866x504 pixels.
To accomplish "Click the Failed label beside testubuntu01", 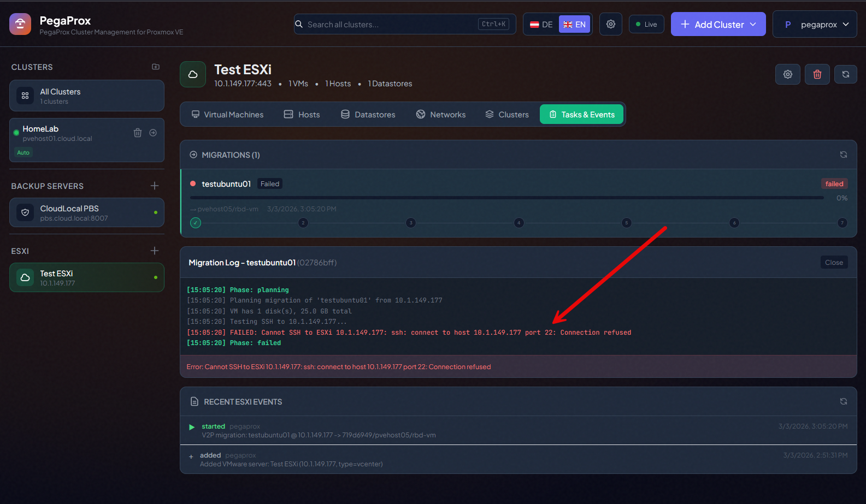I will coord(270,184).
